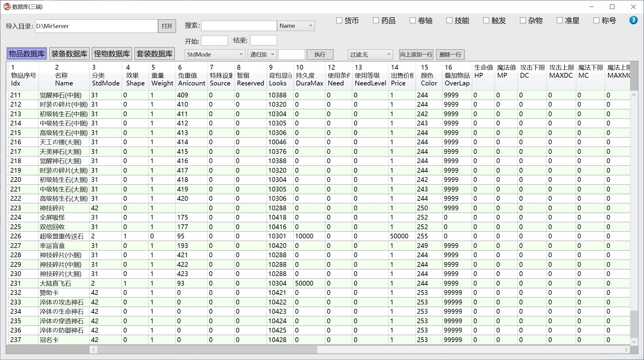Image resolution: width=644 pixels, height=360 pixels.
Task: Select the 大陆直飞石 name cell
Action: tap(64, 283)
